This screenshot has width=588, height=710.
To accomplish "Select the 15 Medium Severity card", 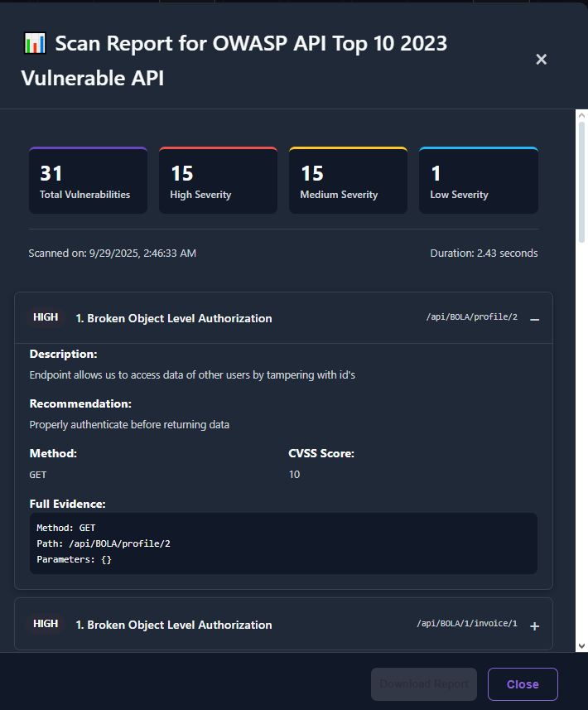I will coord(348,181).
